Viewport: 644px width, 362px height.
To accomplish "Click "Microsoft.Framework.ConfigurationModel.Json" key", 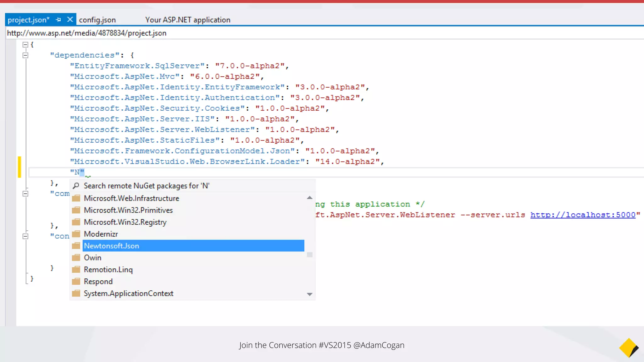I will pyautogui.click(x=182, y=151).
